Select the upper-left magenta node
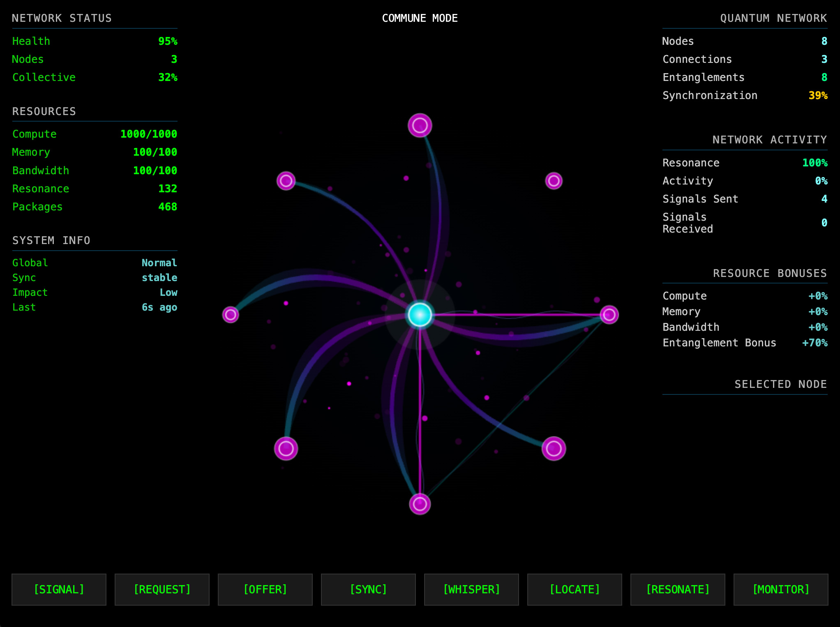 (x=286, y=181)
